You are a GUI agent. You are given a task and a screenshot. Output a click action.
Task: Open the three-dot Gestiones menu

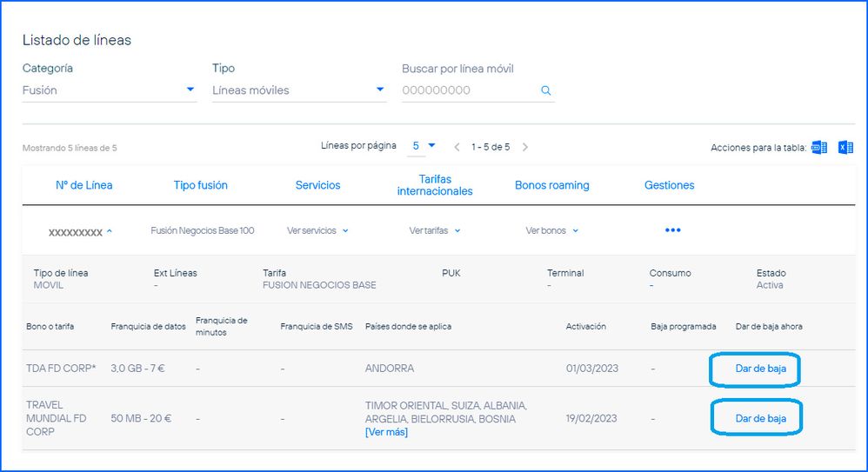(x=672, y=230)
